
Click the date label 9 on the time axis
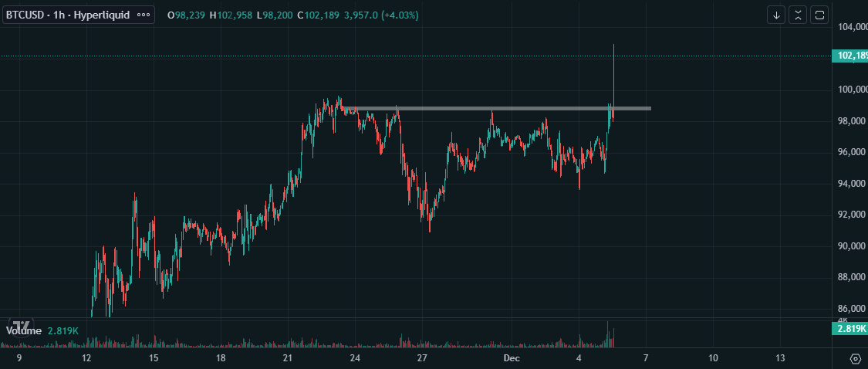coord(19,358)
